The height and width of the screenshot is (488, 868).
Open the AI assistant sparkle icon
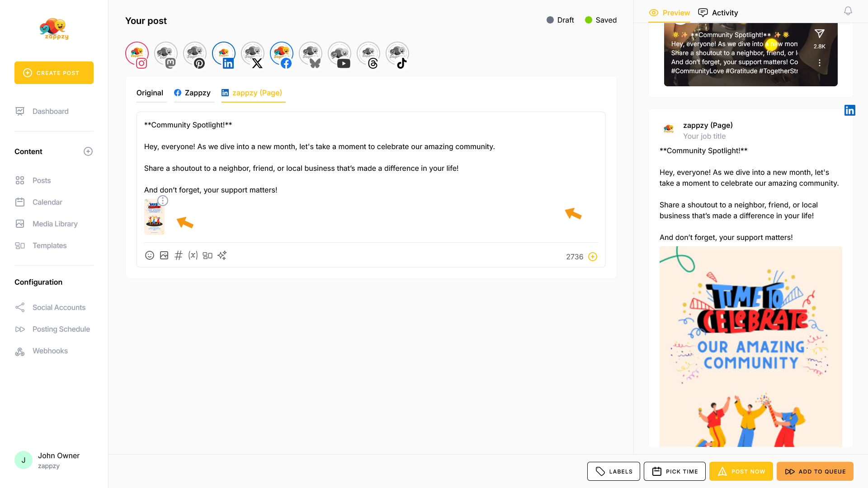[222, 255]
